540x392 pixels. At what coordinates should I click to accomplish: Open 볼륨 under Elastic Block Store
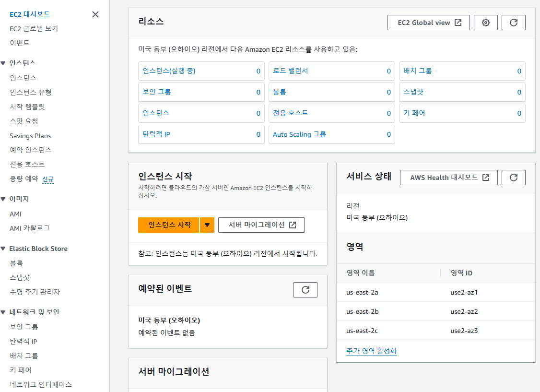click(x=16, y=263)
